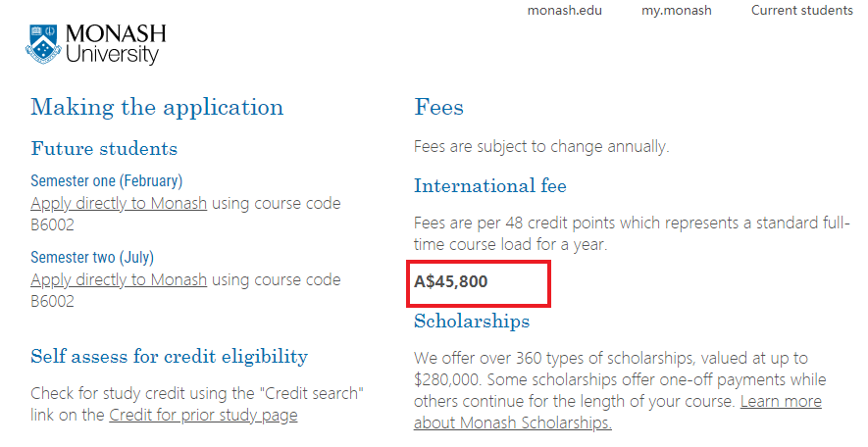Click the 'Making the application' heading
The width and height of the screenshot is (868, 447).
pyautogui.click(x=157, y=107)
